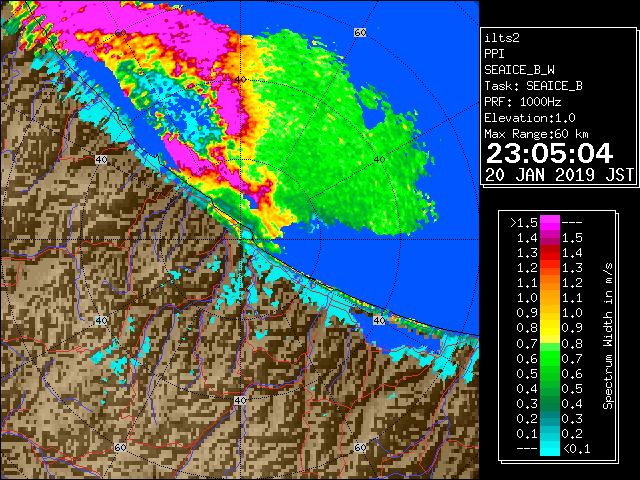Click the blue no-echo hole inside the green area

click(372, 117)
